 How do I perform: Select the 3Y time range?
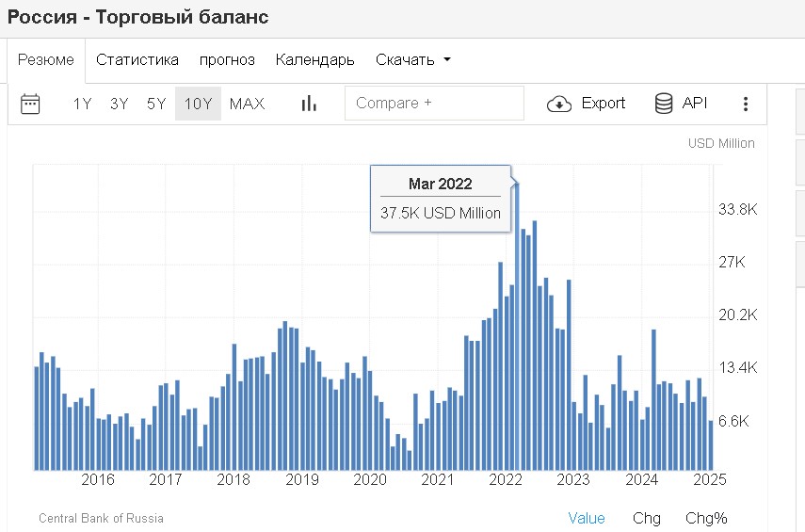(119, 104)
